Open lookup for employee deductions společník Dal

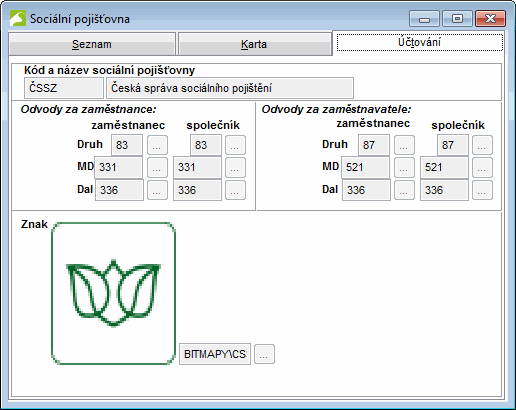point(235,190)
